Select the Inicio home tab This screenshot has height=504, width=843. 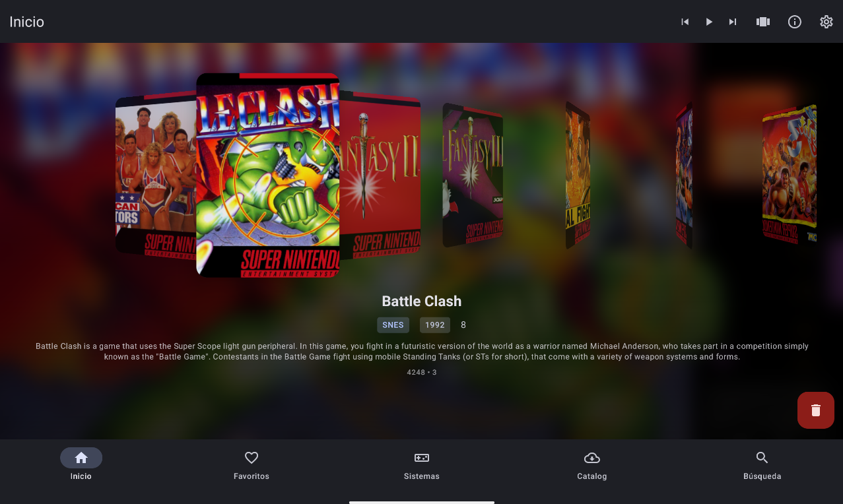81,465
